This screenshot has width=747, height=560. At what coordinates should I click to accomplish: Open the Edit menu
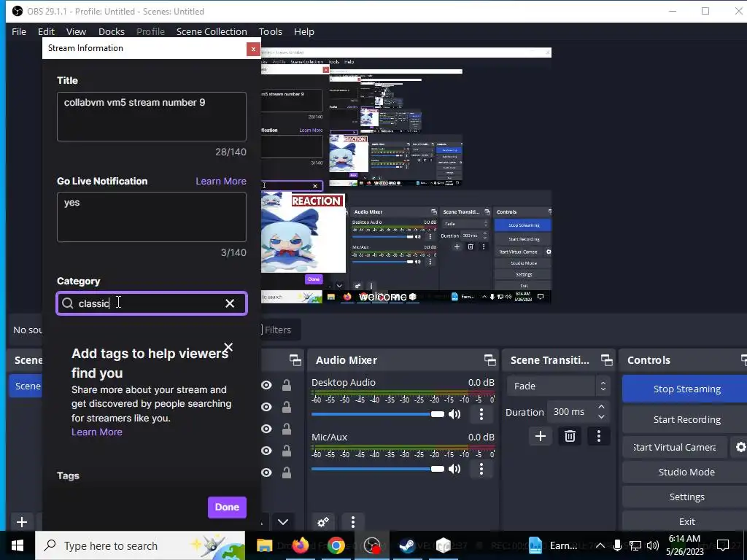coord(46,32)
